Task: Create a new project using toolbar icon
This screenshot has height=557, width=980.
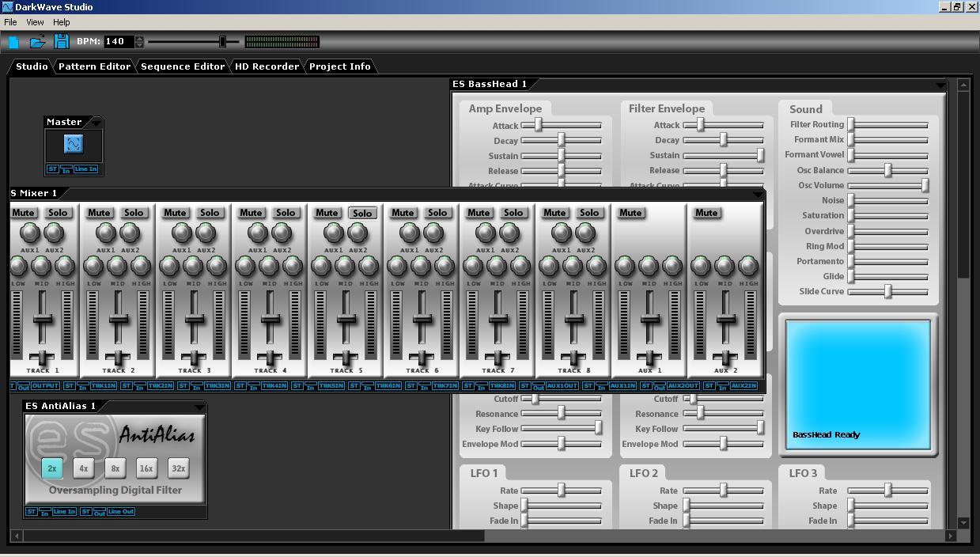Action: tap(13, 41)
